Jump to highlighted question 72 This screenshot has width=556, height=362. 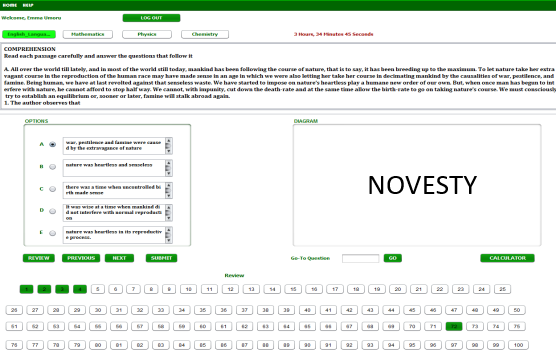point(454,327)
